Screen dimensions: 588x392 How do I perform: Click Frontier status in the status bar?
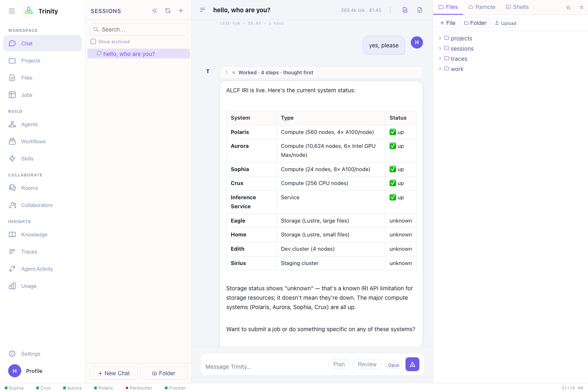click(175, 388)
